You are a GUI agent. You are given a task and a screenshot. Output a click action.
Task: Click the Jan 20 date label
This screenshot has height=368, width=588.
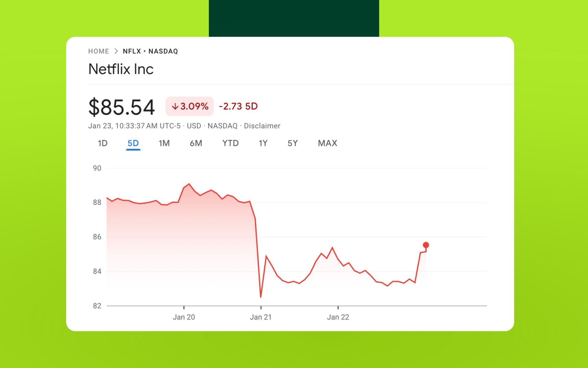click(x=184, y=317)
